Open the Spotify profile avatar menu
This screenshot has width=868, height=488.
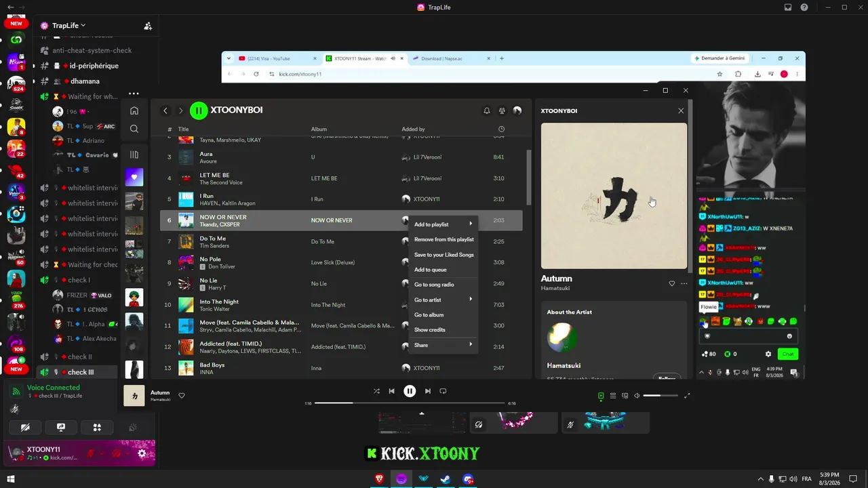(x=517, y=110)
